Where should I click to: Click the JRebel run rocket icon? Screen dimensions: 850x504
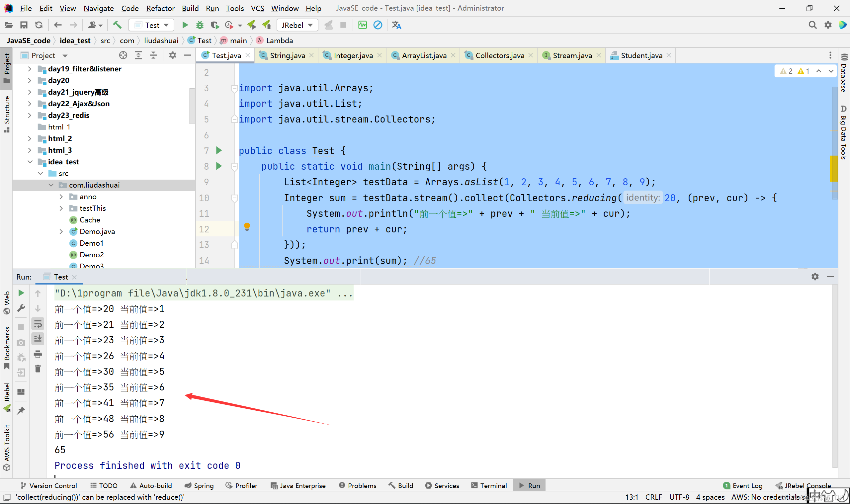coord(252,25)
